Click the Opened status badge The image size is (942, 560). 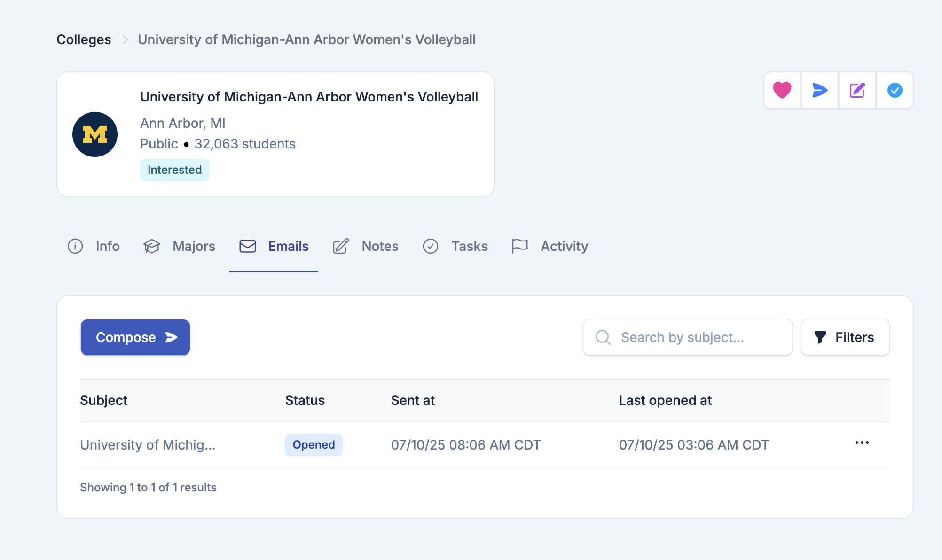(314, 445)
